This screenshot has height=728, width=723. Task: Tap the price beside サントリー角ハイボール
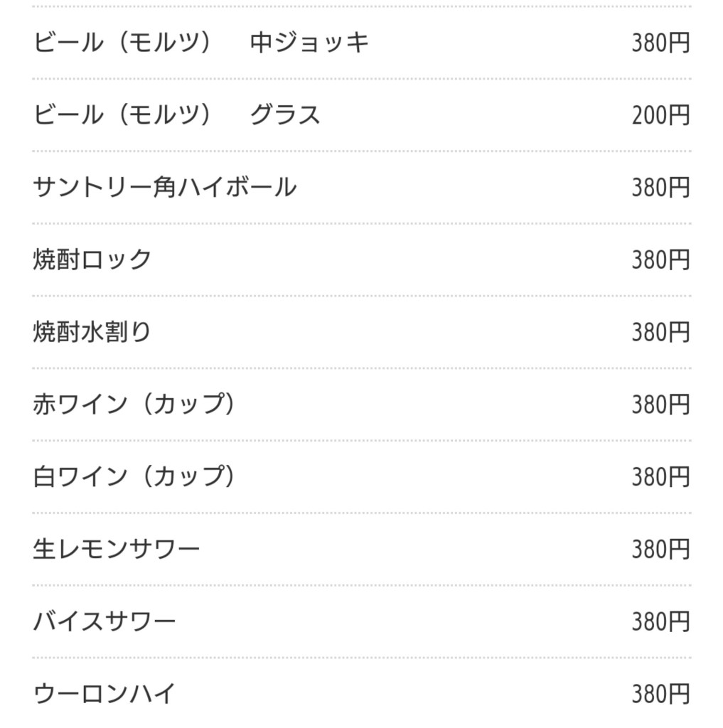pos(660,188)
